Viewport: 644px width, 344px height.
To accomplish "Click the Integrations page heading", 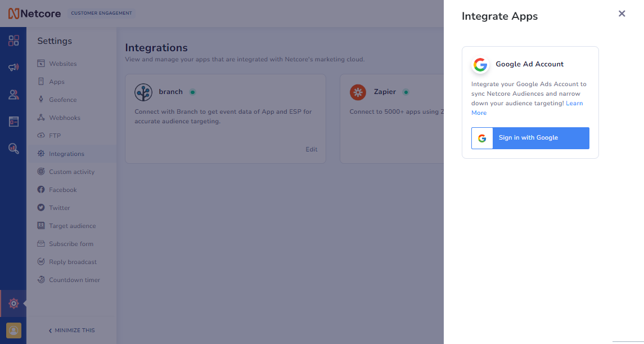I will (156, 48).
